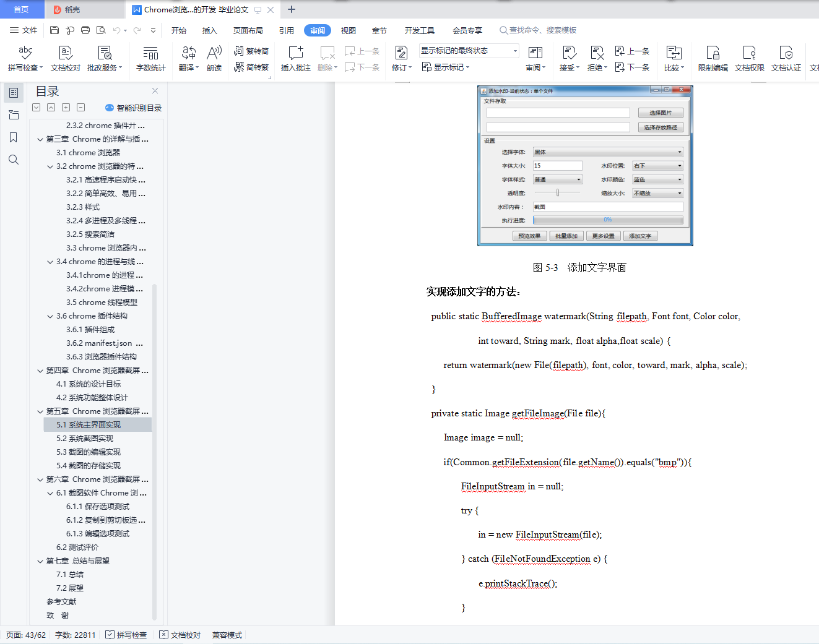
Task: Click the 比较 compare documents icon
Action: click(x=674, y=53)
